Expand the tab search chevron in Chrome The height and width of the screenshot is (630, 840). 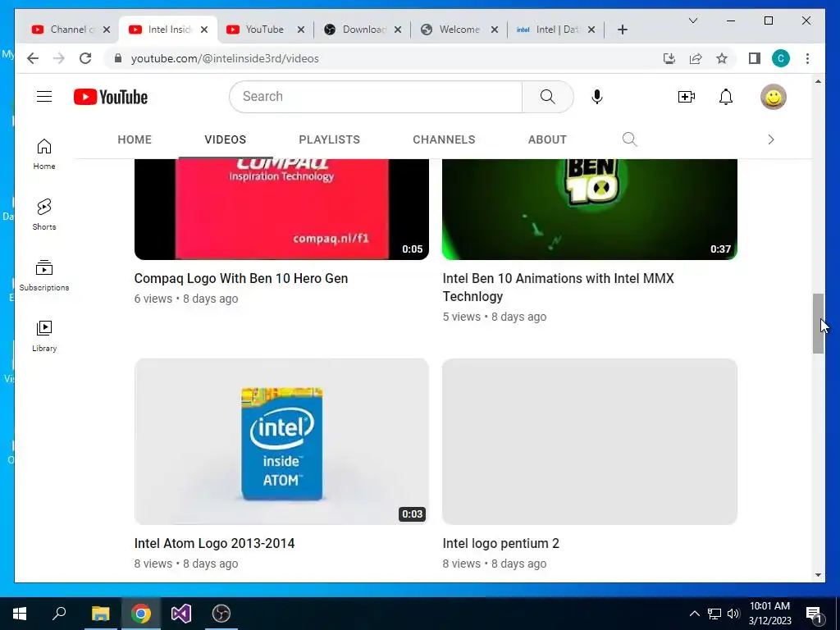[x=692, y=21]
